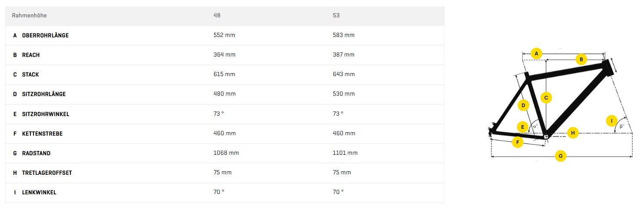
Task: Click the Stack row label
Action: point(30,74)
